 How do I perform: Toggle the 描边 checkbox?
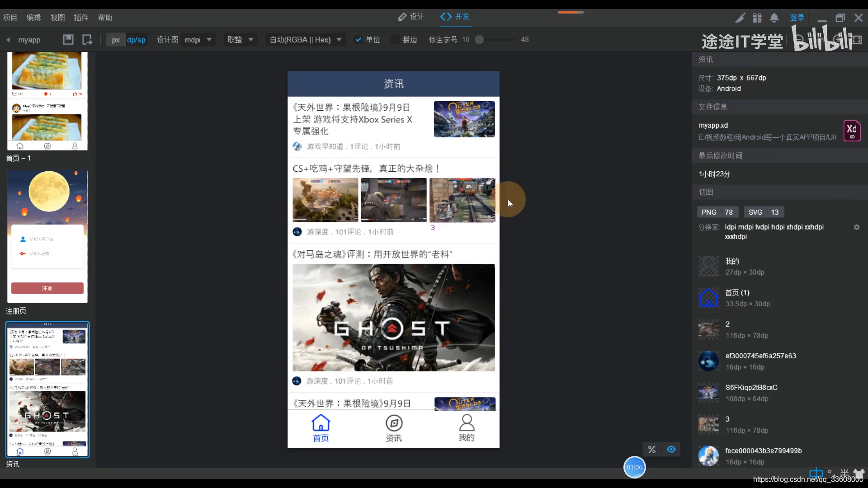tap(395, 40)
